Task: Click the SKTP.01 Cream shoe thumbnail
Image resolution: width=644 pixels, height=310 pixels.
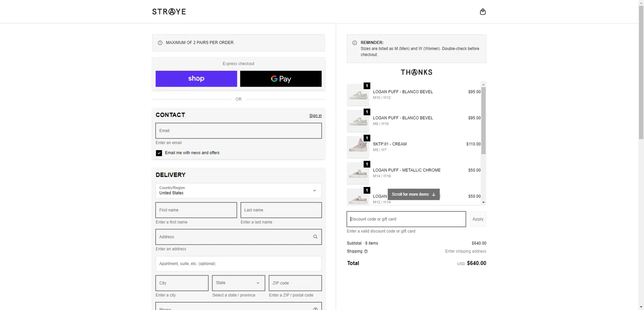Action: coord(358,147)
